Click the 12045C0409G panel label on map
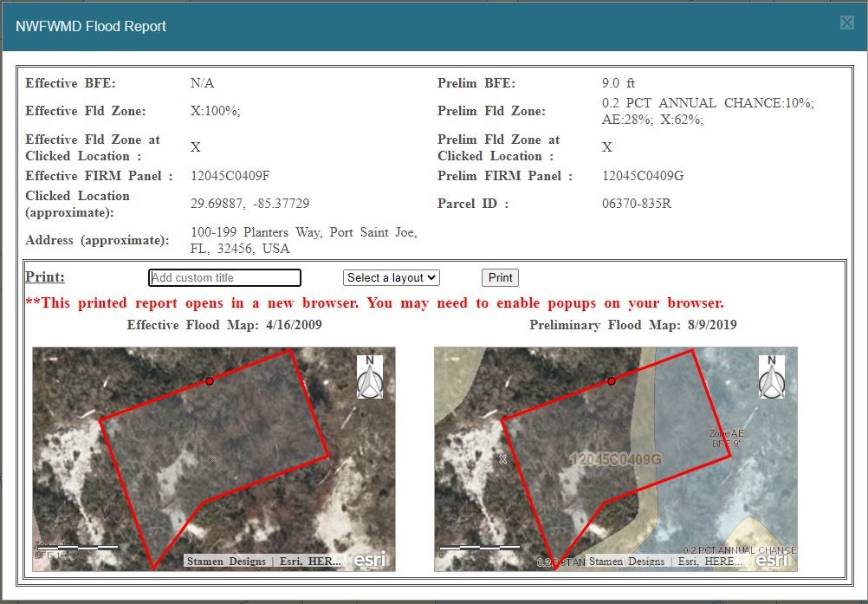 [x=615, y=458]
